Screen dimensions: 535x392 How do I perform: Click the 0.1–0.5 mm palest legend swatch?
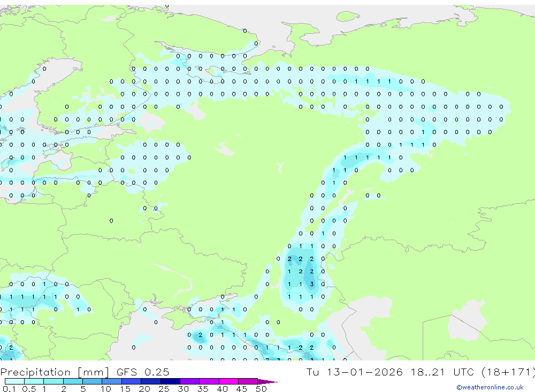tap(14, 381)
